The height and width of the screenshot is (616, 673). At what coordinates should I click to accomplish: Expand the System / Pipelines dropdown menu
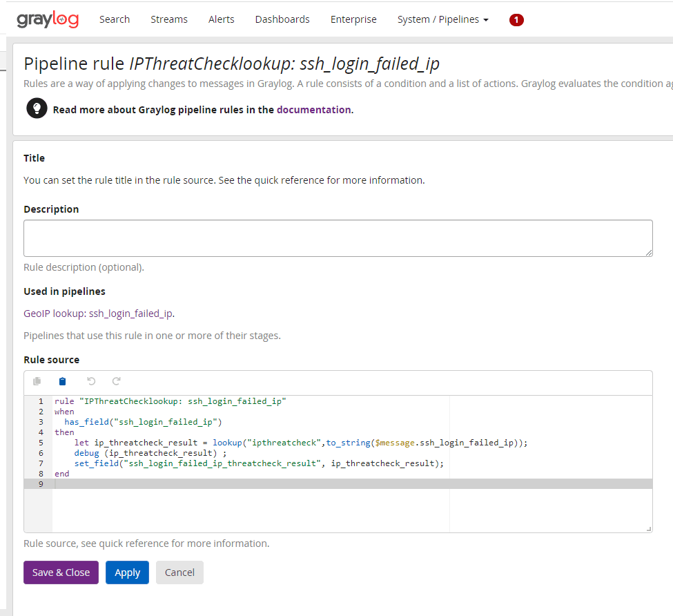[x=442, y=19]
